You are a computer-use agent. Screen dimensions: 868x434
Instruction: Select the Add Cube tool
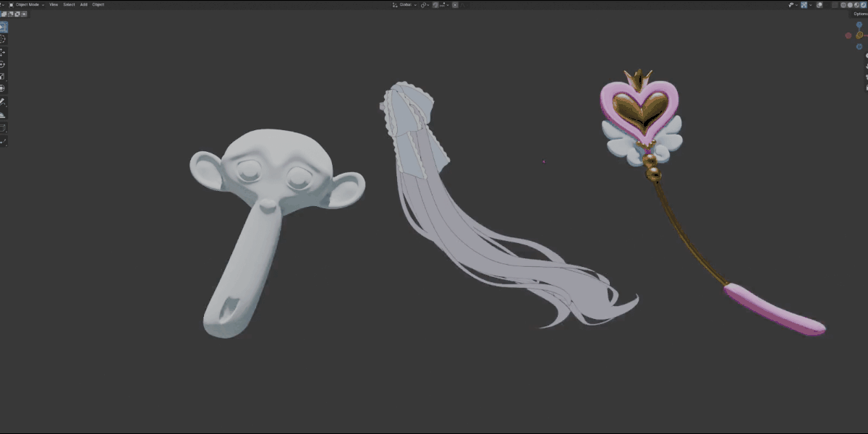pyautogui.click(x=3, y=128)
